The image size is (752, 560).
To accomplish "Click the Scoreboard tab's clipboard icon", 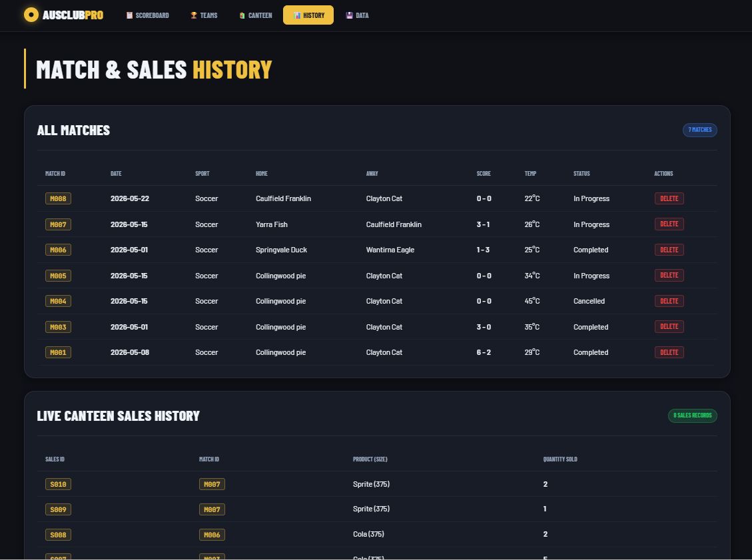I will (x=129, y=15).
